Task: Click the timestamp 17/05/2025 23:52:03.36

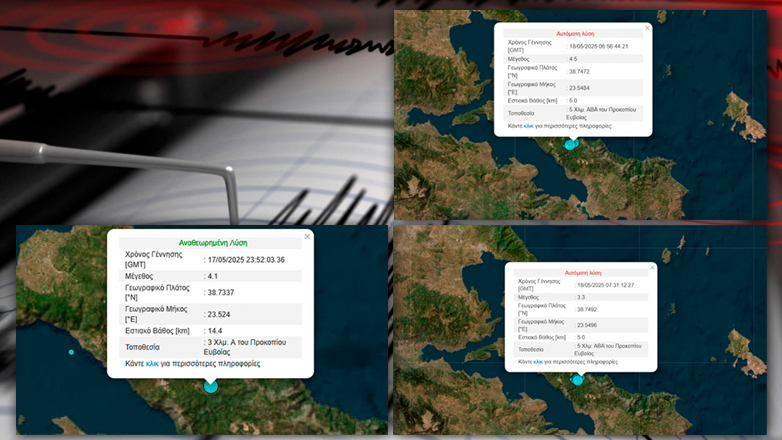Action: click(x=246, y=259)
